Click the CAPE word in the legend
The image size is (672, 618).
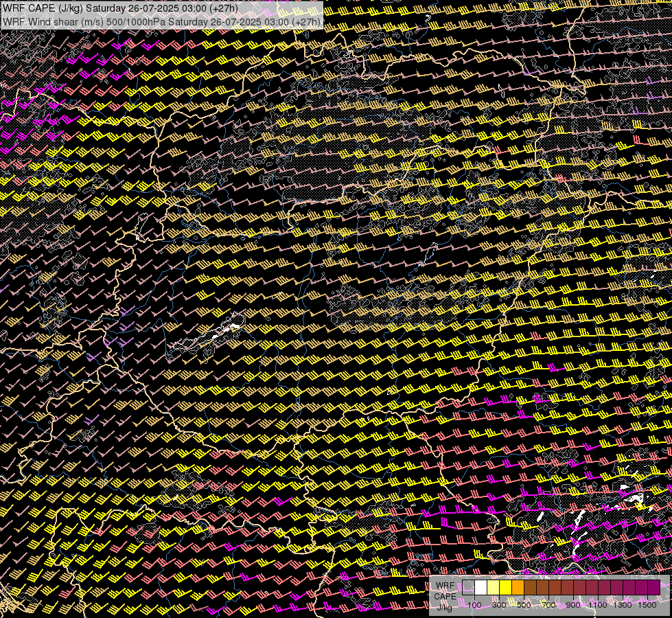pyautogui.click(x=445, y=597)
